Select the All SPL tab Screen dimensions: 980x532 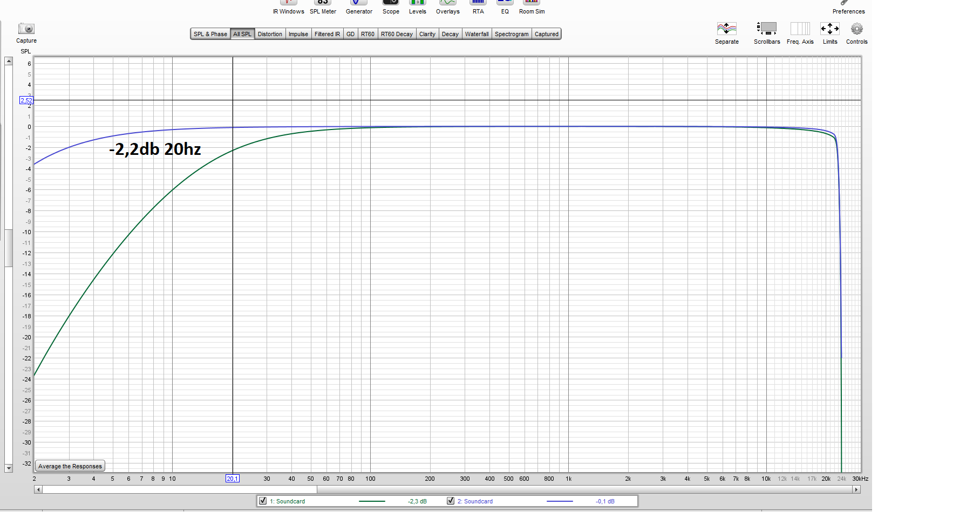click(242, 34)
